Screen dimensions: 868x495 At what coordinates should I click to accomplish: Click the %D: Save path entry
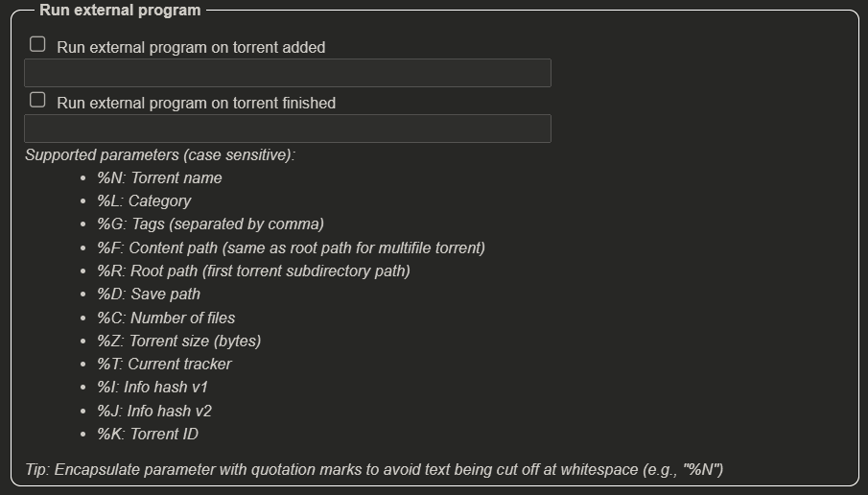point(149,294)
